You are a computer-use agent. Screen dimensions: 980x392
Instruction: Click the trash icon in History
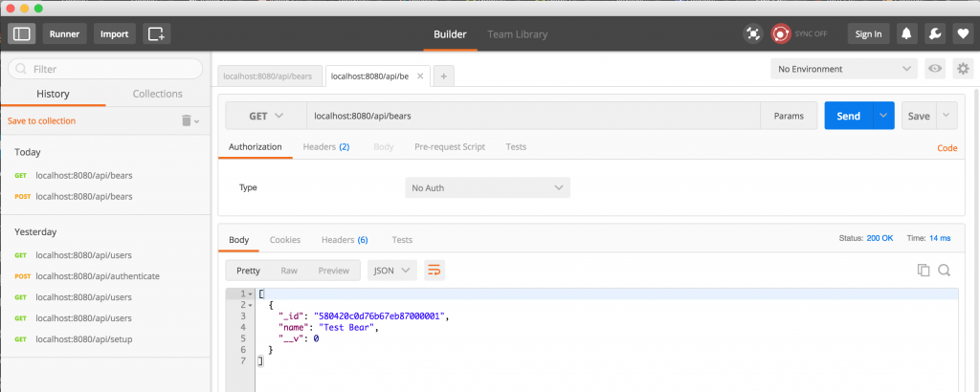[187, 120]
